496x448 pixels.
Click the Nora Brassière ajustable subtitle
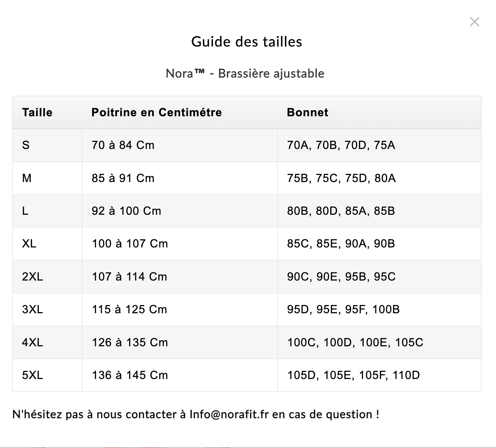[x=245, y=74]
